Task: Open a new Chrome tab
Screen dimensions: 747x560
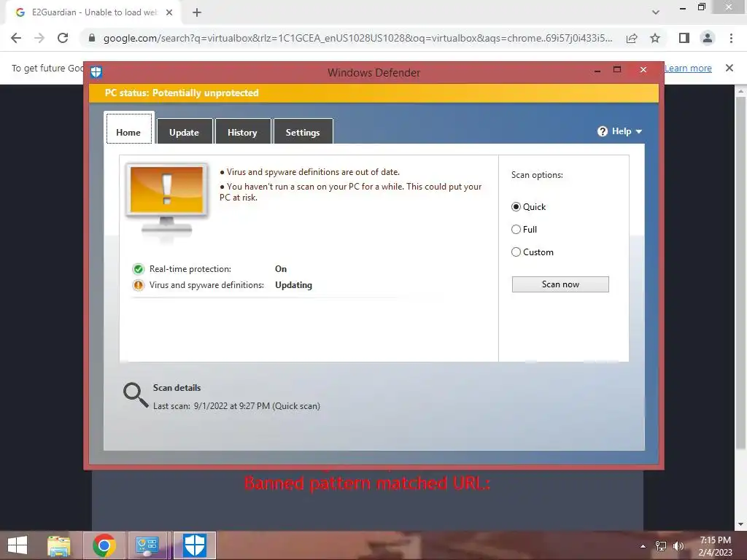Action: point(197,12)
